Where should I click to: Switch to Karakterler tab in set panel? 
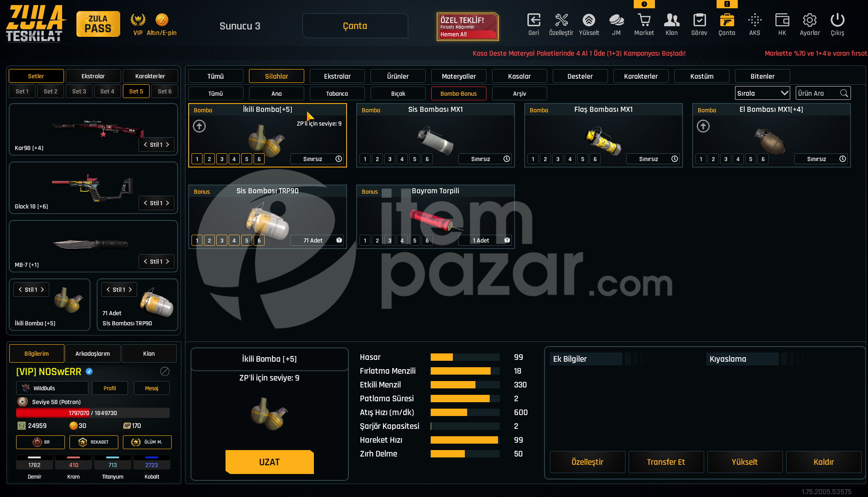point(150,76)
